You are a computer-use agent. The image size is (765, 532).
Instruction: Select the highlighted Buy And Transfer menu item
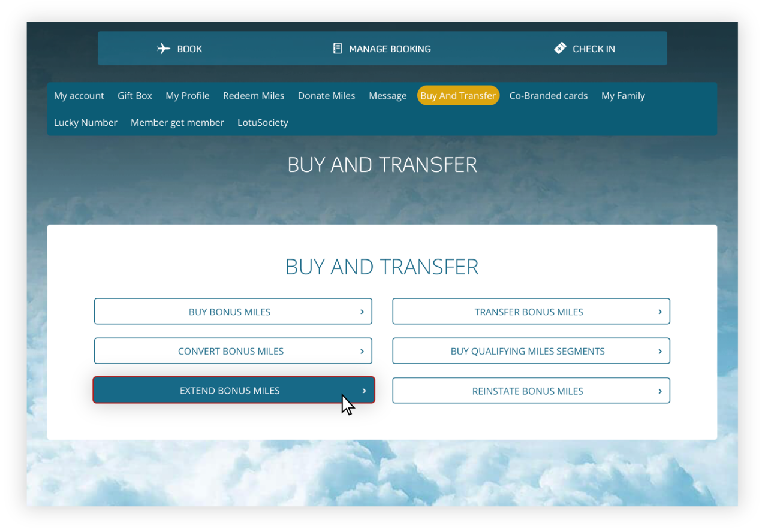[458, 95]
